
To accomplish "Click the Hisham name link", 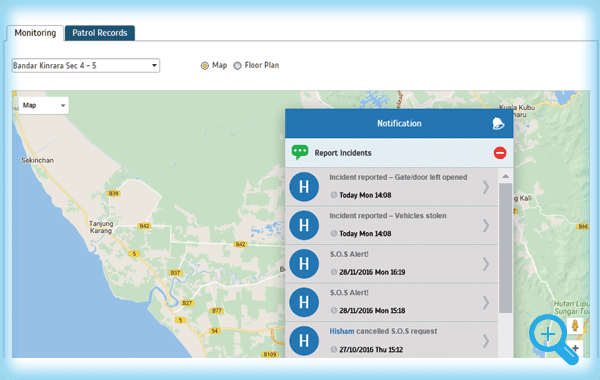I will [342, 331].
